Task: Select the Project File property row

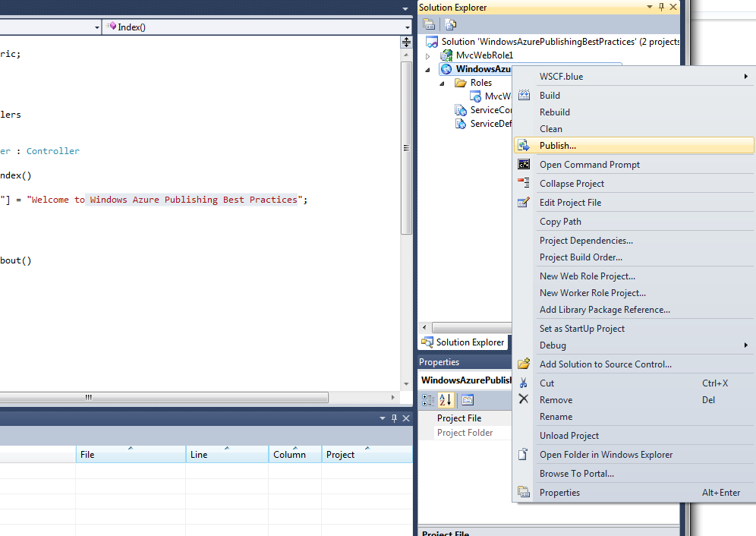Action: (x=465, y=418)
